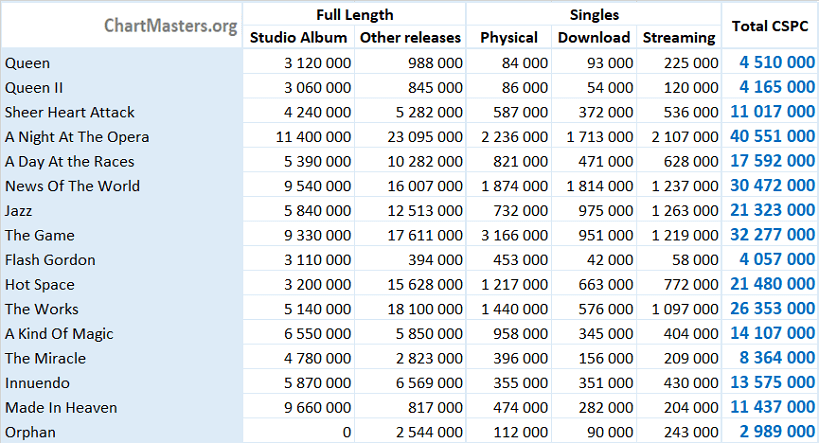This screenshot has width=819, height=443.
Task: Click streaming cell 1 263 000
Action: [685, 211]
